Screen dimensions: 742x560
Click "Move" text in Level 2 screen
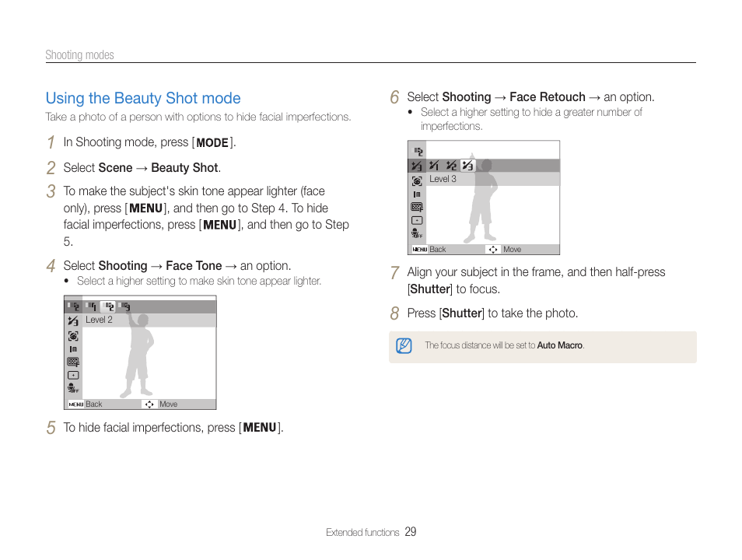click(x=169, y=404)
